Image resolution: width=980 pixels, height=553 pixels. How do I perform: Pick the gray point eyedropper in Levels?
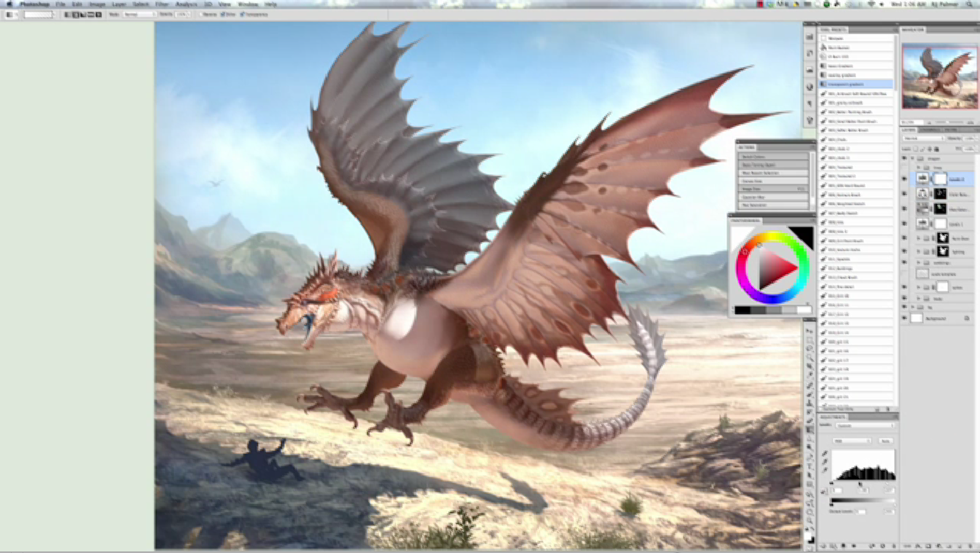point(825,462)
